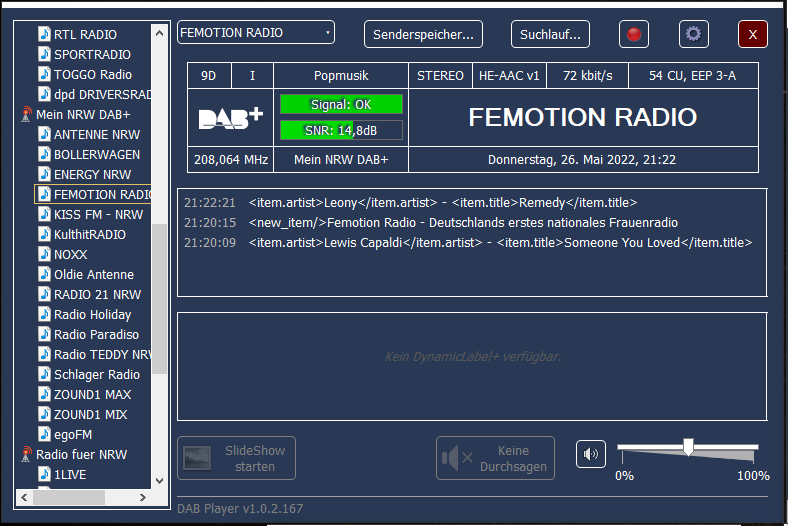788x526 pixels.
Task: Click the music note icon beside ZOUND1 MAX
Action: pos(44,395)
